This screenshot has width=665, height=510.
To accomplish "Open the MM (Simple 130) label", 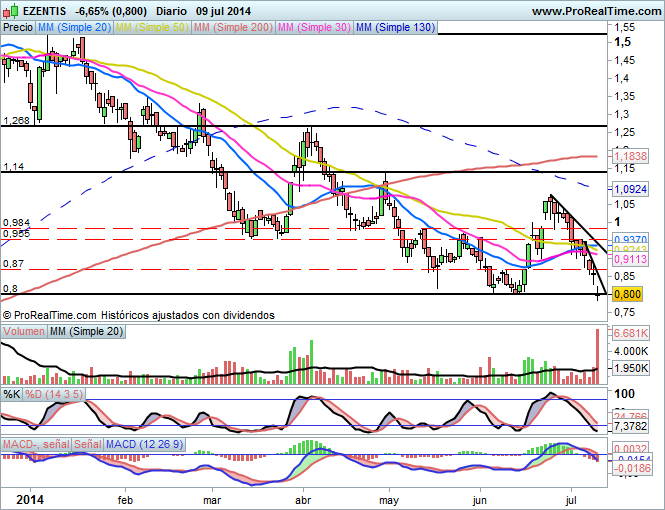I will [x=395, y=28].
